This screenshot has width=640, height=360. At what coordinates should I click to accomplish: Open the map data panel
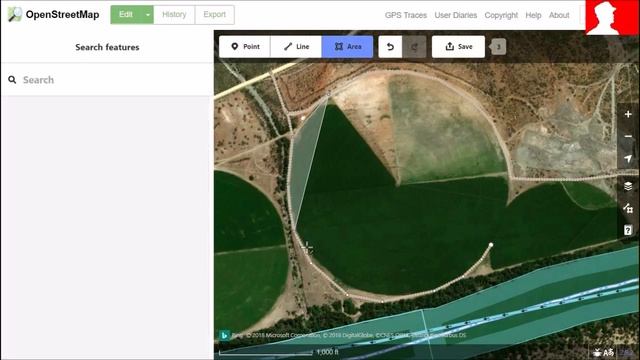point(628,208)
